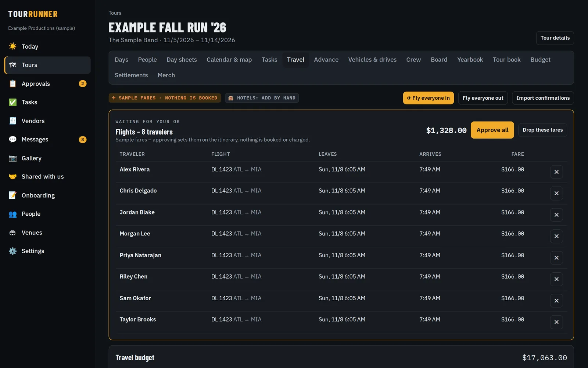588x368 pixels.
Task: Switch to the Days tab
Action: click(x=121, y=60)
